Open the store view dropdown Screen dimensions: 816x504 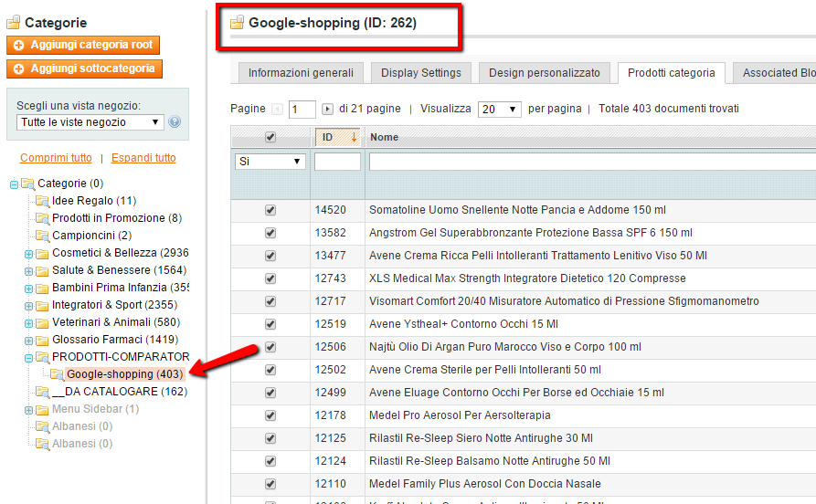[90, 122]
